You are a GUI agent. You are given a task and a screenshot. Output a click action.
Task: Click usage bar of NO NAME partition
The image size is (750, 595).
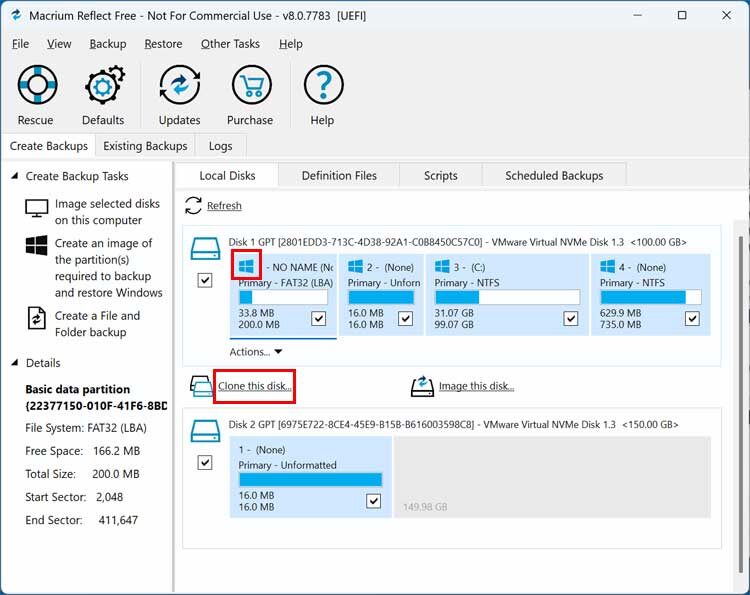click(x=283, y=298)
